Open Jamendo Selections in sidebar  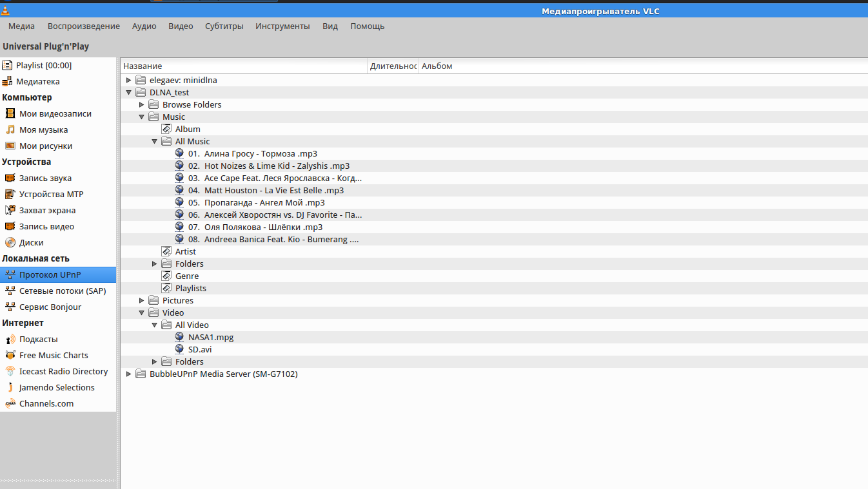(58, 387)
